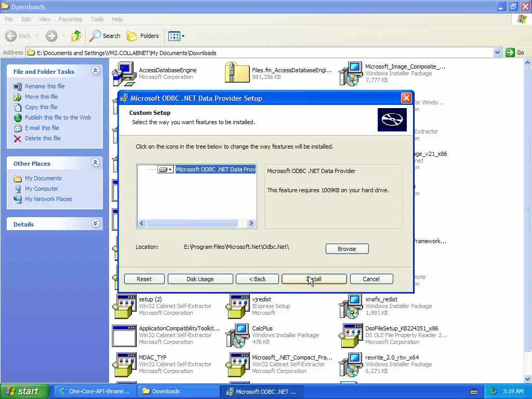The width and height of the screenshot is (532, 399).
Task: Toggle the Folders pane toolbar button
Action: (x=143, y=36)
